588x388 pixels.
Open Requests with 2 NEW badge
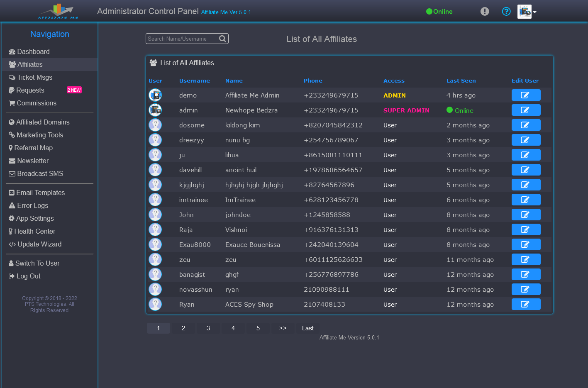pyautogui.click(x=30, y=90)
